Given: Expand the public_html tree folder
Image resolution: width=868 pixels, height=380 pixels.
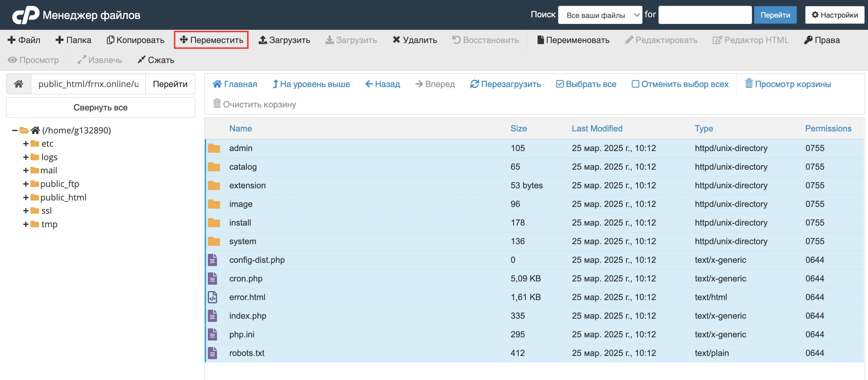Looking at the screenshot, I should click(x=26, y=197).
